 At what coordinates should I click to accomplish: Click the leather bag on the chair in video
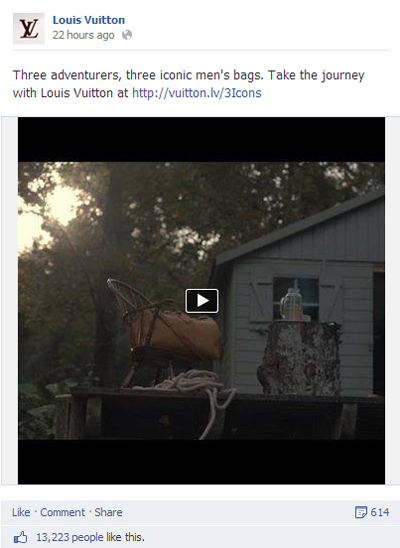pos(176,334)
